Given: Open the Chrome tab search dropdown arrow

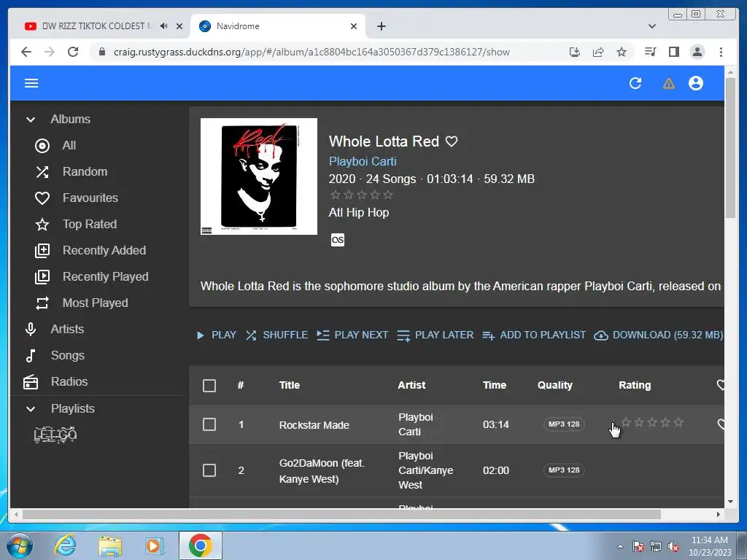Looking at the screenshot, I should pyautogui.click(x=652, y=26).
